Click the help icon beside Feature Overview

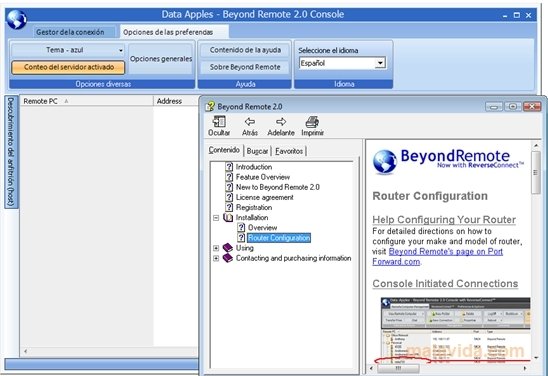pyautogui.click(x=229, y=177)
